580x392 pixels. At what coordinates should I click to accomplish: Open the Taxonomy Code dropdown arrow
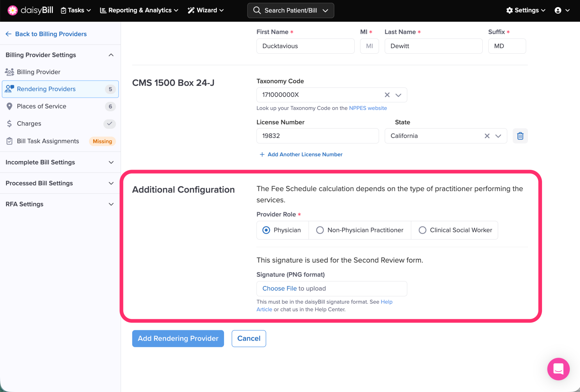pyautogui.click(x=398, y=95)
